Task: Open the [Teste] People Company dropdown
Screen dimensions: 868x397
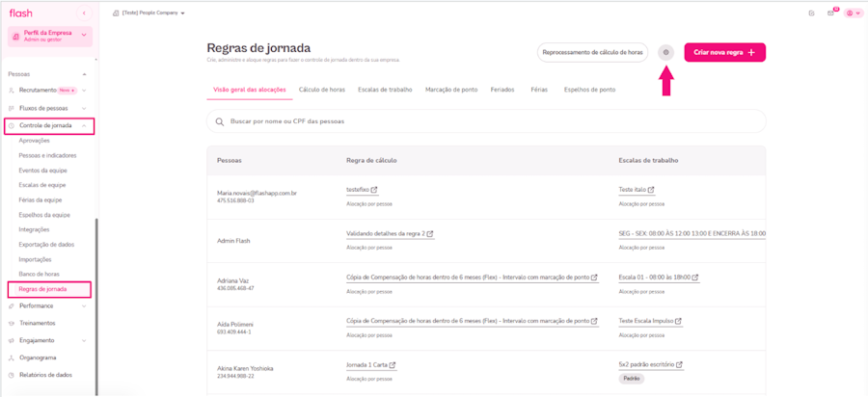Action: (149, 13)
